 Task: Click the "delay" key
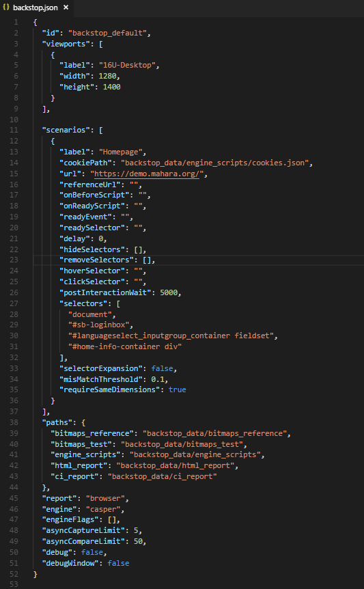[74, 238]
